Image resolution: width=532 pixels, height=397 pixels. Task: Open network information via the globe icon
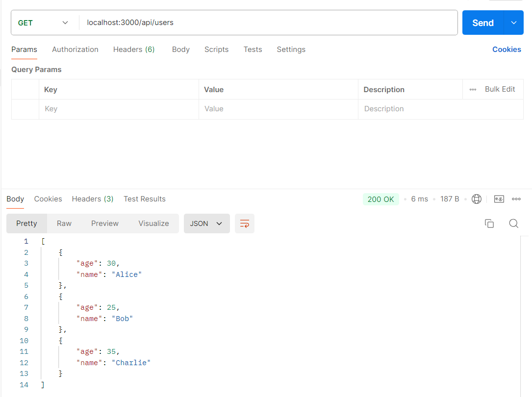(476, 198)
